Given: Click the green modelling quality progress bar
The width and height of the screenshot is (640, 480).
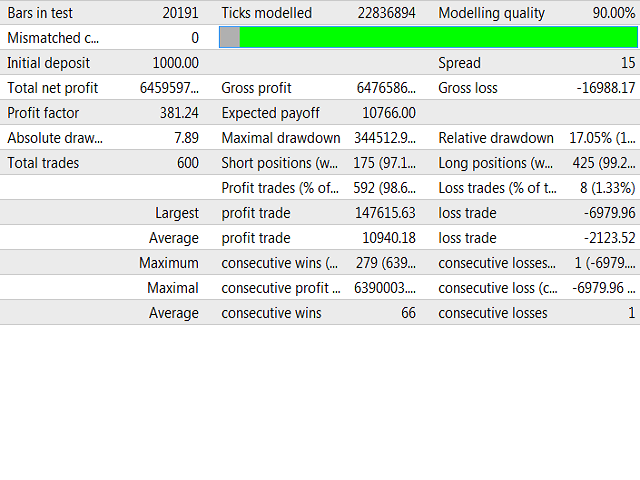Looking at the screenshot, I should (x=428, y=37).
